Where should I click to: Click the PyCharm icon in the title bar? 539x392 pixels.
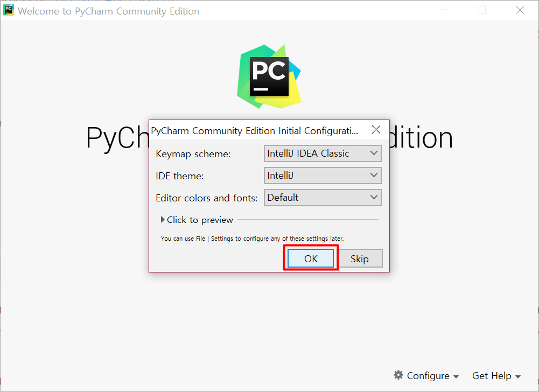tap(8, 10)
